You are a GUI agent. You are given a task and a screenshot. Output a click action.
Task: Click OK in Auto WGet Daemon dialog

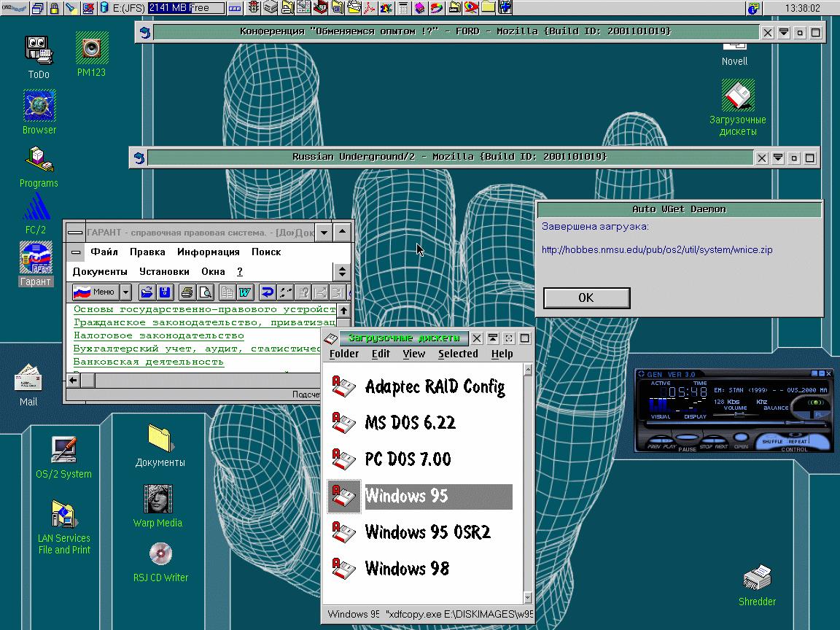click(586, 297)
